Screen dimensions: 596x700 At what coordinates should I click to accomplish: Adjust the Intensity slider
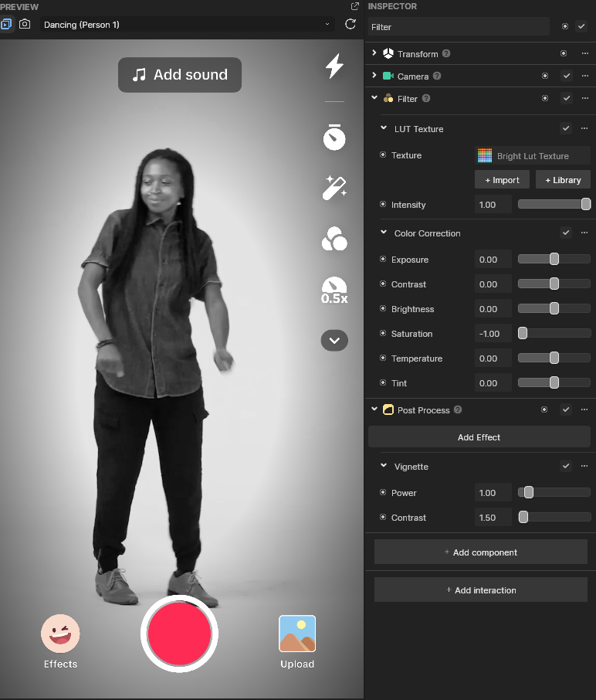click(x=554, y=204)
